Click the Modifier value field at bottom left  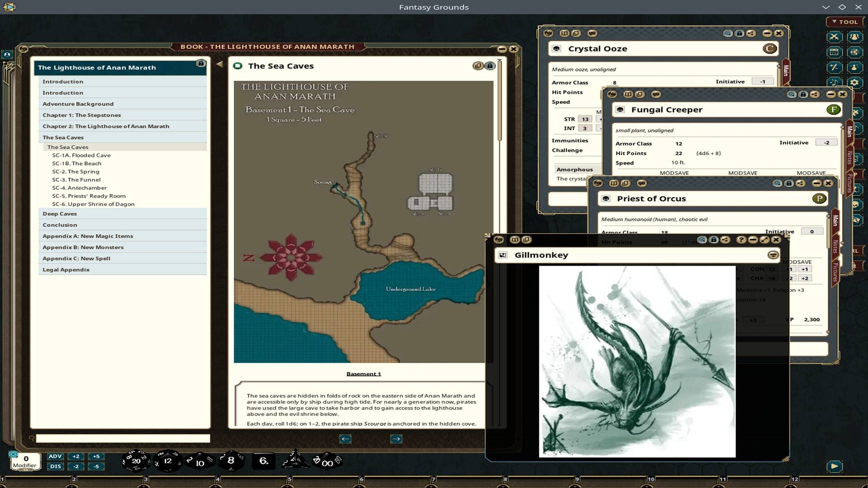click(x=26, y=458)
